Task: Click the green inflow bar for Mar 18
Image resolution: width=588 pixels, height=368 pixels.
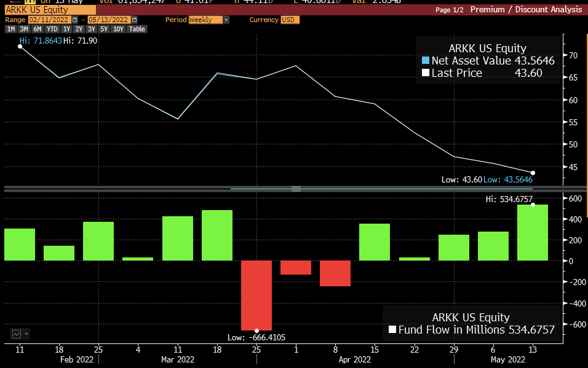Action: click(x=217, y=235)
